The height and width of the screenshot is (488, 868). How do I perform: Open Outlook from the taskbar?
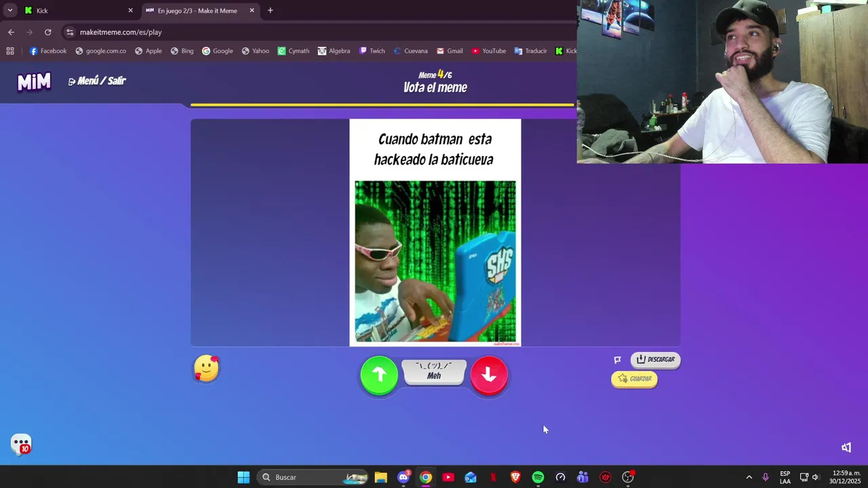471,477
